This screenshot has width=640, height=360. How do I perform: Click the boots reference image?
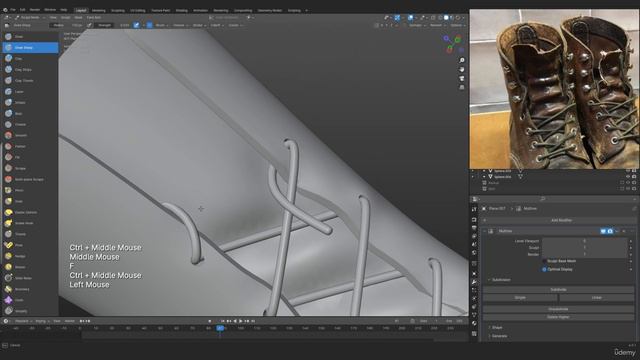tap(554, 89)
